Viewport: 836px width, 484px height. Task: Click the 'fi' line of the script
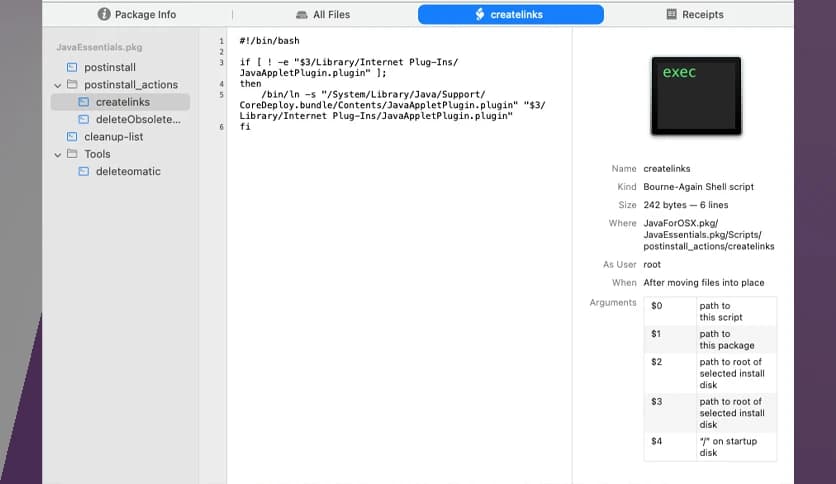pyautogui.click(x=245, y=126)
